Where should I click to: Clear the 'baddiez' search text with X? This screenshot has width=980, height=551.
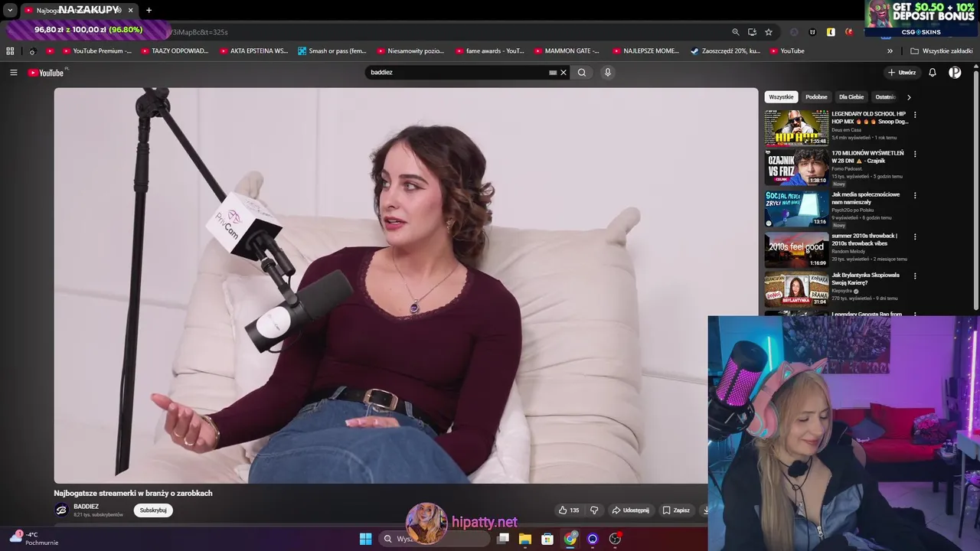point(563,73)
